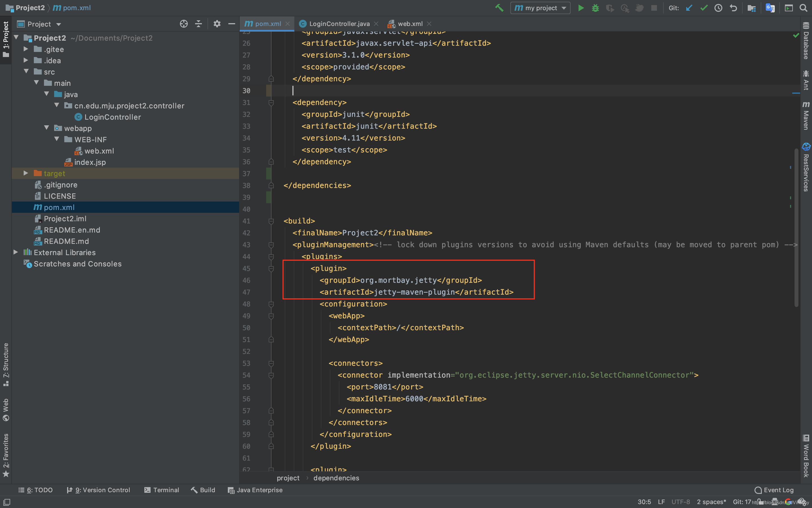Close the pom.xml tab
812x508 pixels.
tap(288, 24)
